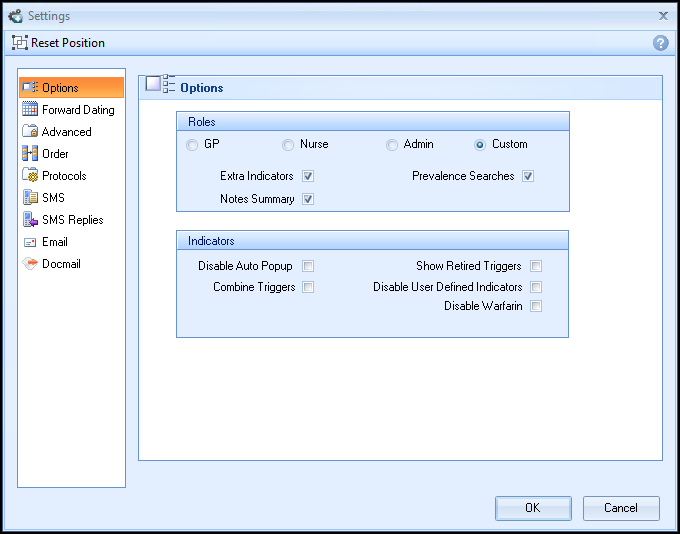
Task: Click the Email envelope icon
Action: point(30,242)
